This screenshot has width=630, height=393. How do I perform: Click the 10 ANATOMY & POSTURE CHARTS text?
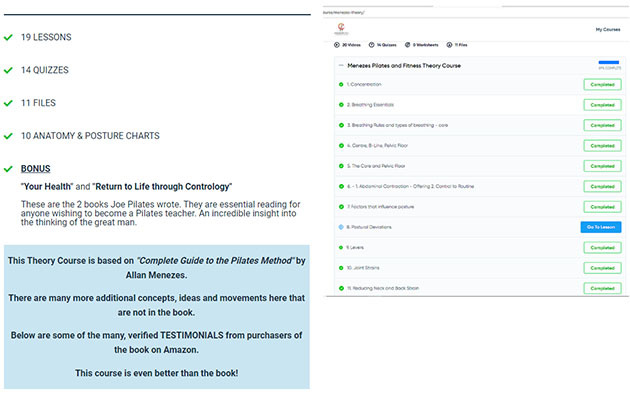coord(90,136)
